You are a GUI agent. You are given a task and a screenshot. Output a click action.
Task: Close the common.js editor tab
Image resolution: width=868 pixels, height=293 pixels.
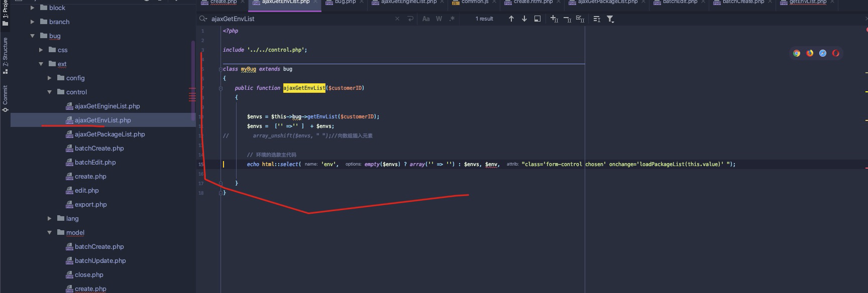click(x=495, y=2)
